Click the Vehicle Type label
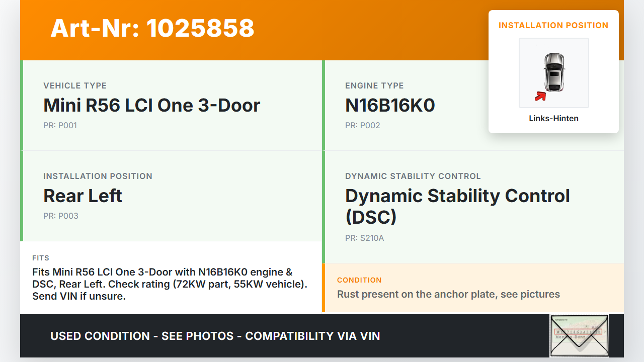 (75, 85)
